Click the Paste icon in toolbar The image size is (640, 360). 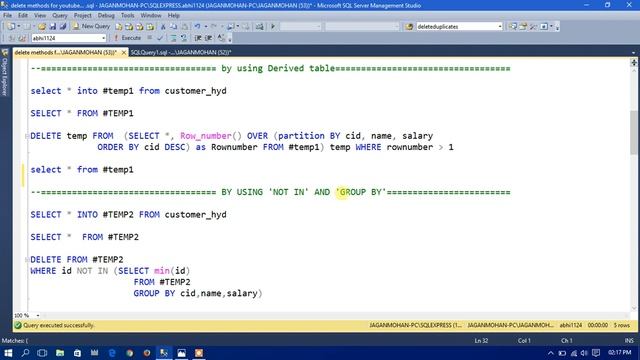184,27
